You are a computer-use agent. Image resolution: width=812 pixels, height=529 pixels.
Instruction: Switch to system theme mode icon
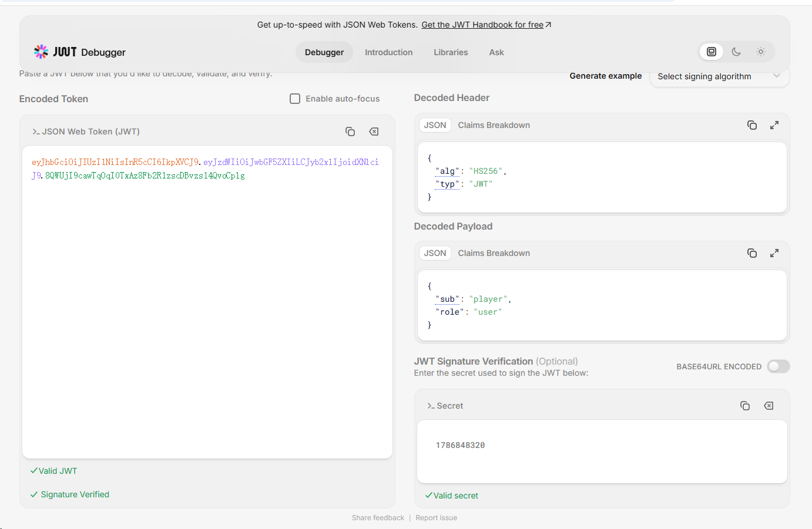pyautogui.click(x=712, y=52)
